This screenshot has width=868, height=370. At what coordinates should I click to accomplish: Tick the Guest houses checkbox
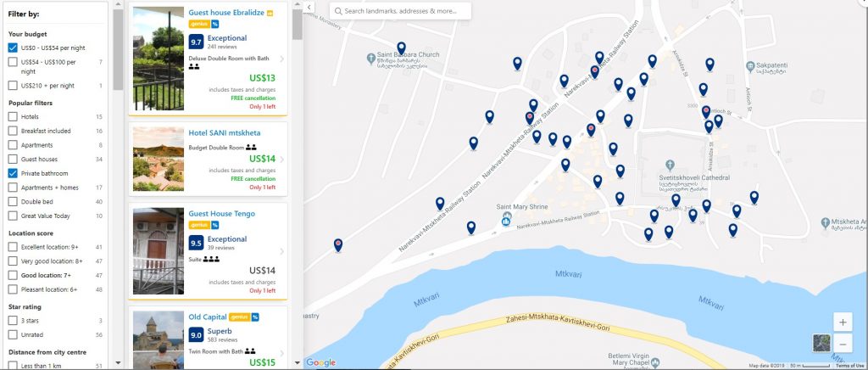(x=13, y=159)
